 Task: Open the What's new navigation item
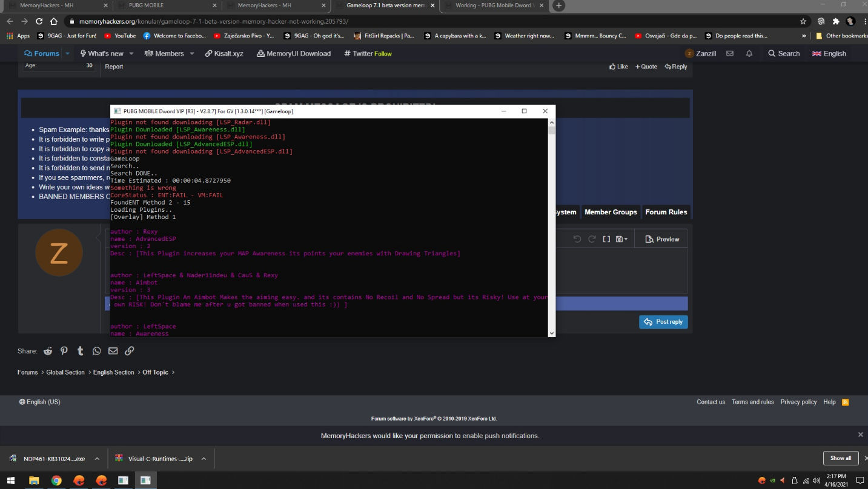point(102,53)
